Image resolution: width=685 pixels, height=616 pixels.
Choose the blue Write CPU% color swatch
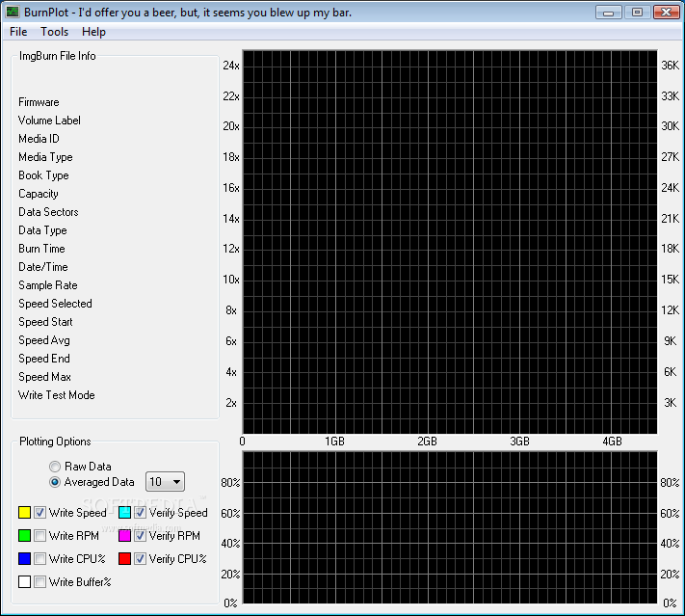point(24,559)
